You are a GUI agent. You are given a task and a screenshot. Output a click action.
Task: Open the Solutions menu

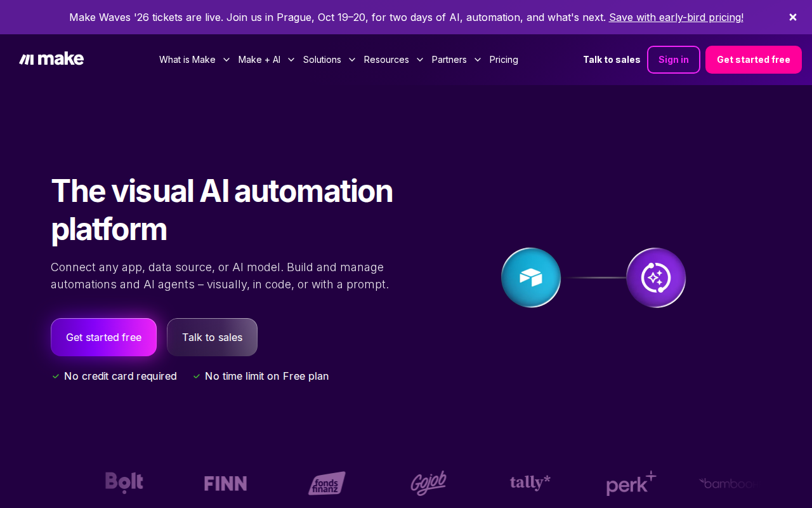pos(322,60)
